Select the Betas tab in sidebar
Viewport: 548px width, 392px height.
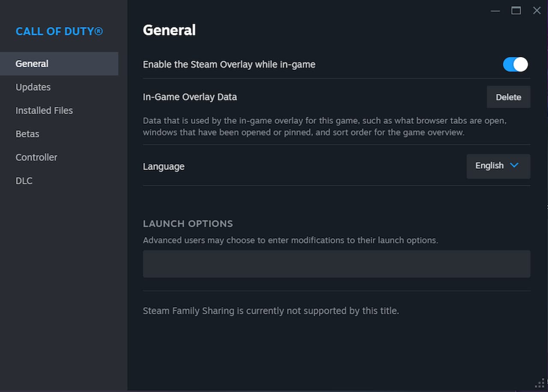pos(27,134)
